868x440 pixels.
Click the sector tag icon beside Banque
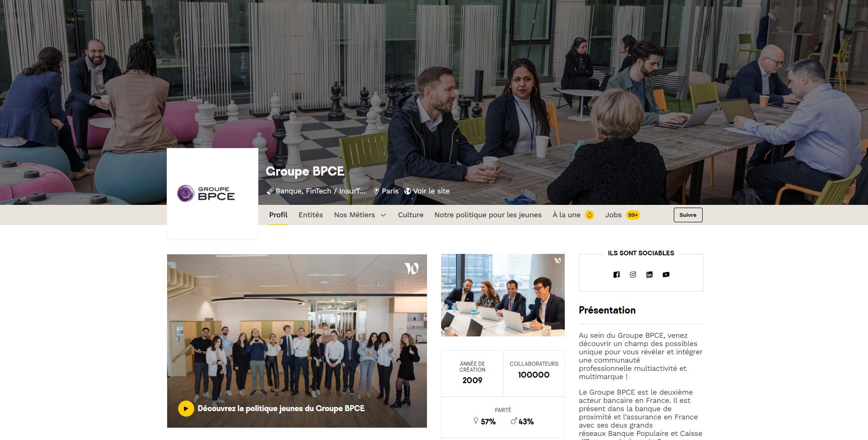pos(270,191)
